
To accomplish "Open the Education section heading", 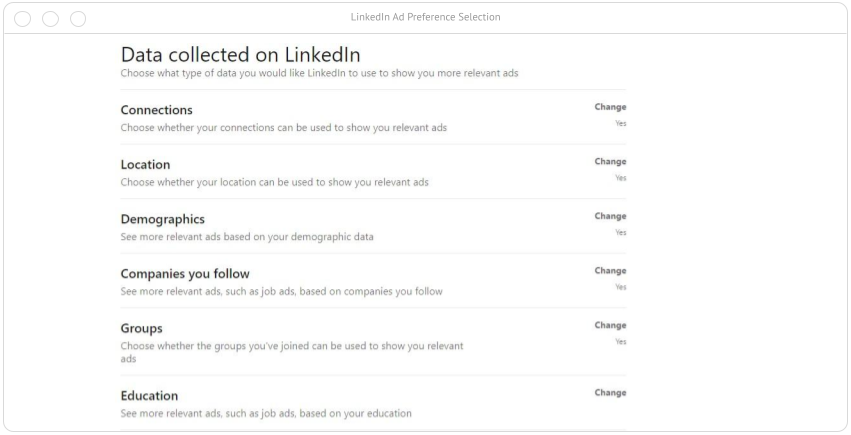I will click(x=149, y=396).
